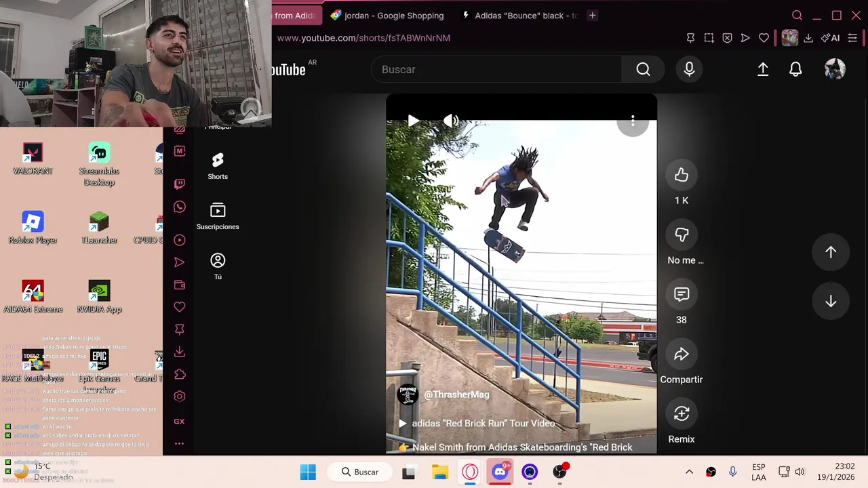This screenshot has width=868, height=488.
Task: Open the Tú profile section
Action: (x=218, y=266)
